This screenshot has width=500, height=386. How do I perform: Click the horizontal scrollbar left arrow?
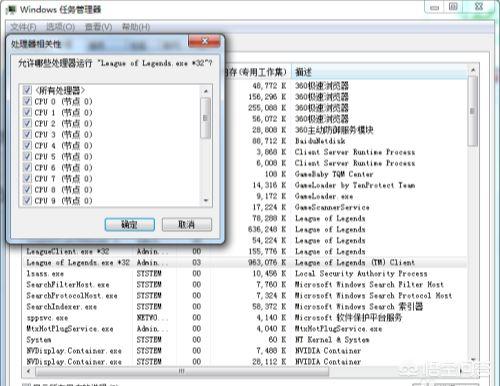pyautogui.click(x=29, y=371)
